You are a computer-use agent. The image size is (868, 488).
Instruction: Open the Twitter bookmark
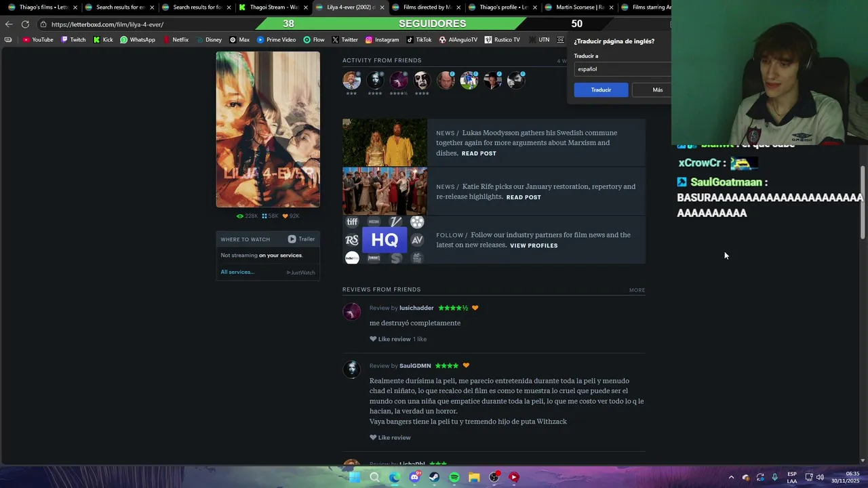344,40
